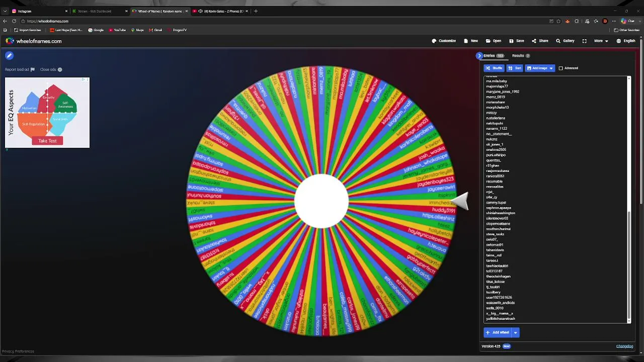Image resolution: width=644 pixels, height=362 pixels.
Task: Click the blue pencil edit icon
Action: click(x=9, y=56)
